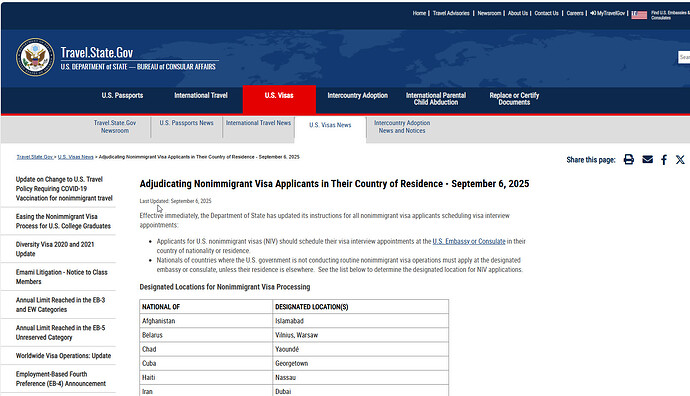Click the Share this page label
690x396 pixels.
591,160
